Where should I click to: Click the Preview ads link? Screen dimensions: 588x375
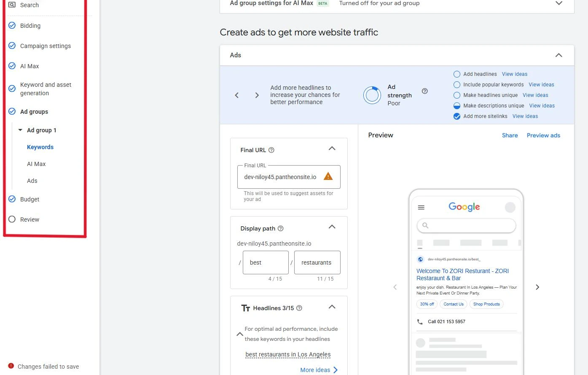click(543, 135)
